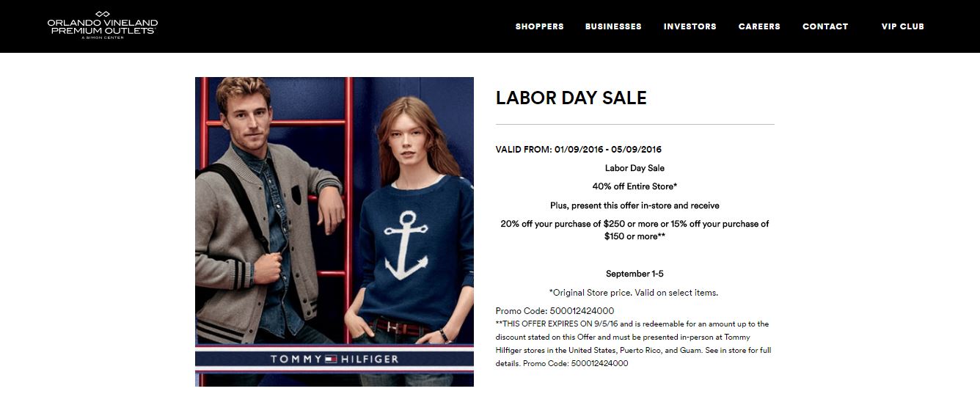Image resolution: width=980 pixels, height=405 pixels.
Task: Click the Labor Day Sale heading
Action: (x=571, y=98)
